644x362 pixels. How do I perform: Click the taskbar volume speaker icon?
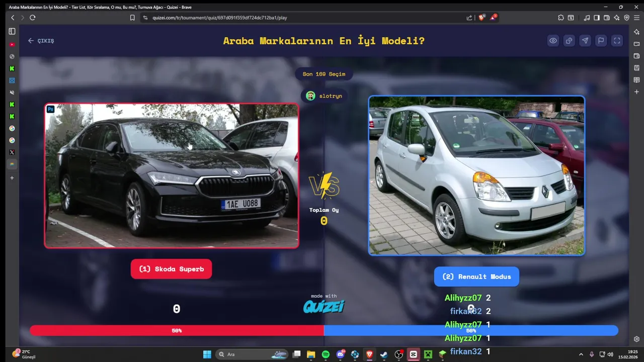coord(610,354)
